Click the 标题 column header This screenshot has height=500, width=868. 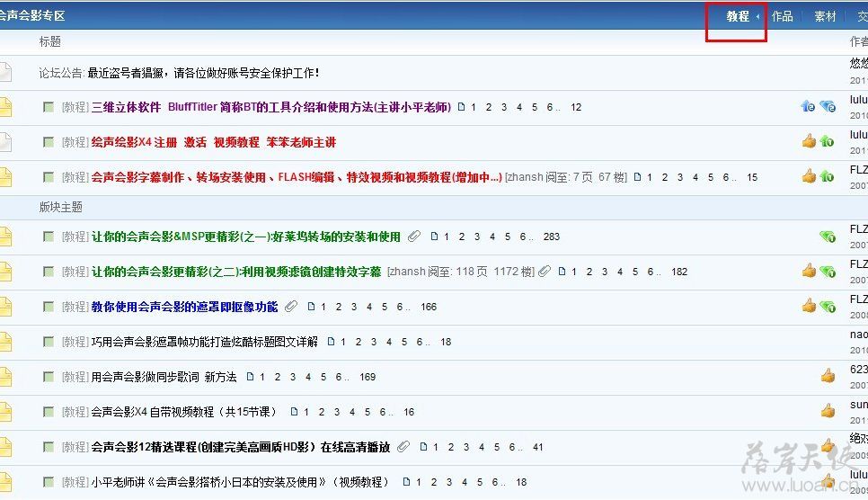(x=49, y=41)
